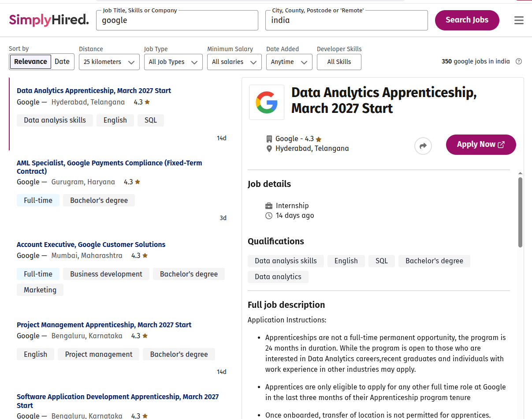Screen dimensions: 532x419
Task: Open Account Executive, Google Customer Solutions job
Action: click(x=91, y=244)
